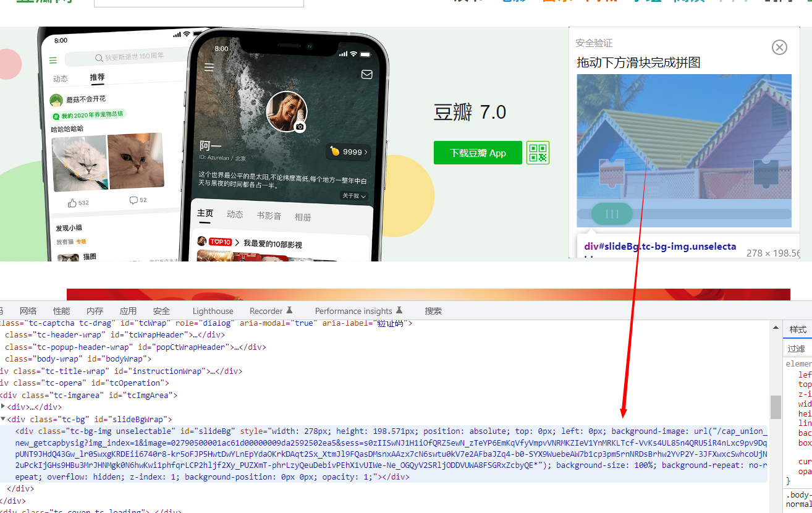
Task: Switch to the 应用 DevTools tab
Action: pos(128,311)
